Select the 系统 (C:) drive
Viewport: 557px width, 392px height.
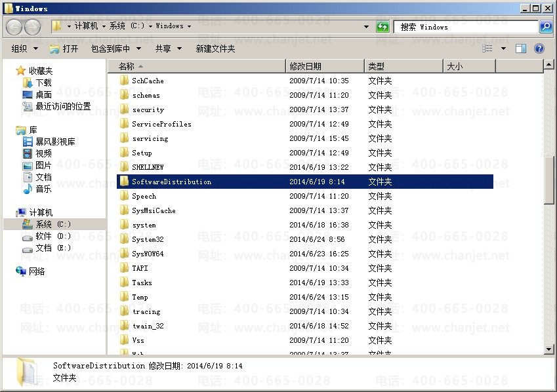point(47,224)
